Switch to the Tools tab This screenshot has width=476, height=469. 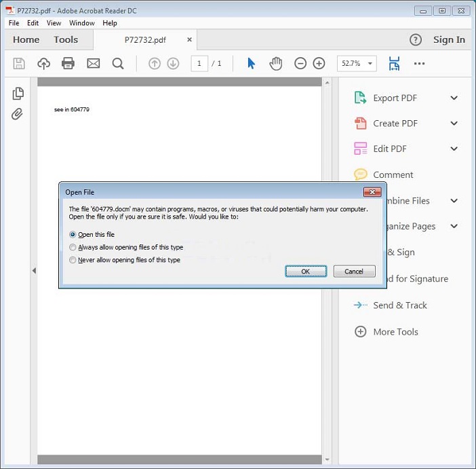[x=66, y=40]
